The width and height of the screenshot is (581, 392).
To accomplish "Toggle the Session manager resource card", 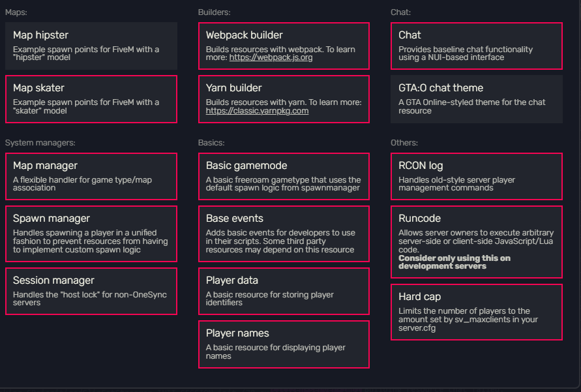I will tap(91, 291).
